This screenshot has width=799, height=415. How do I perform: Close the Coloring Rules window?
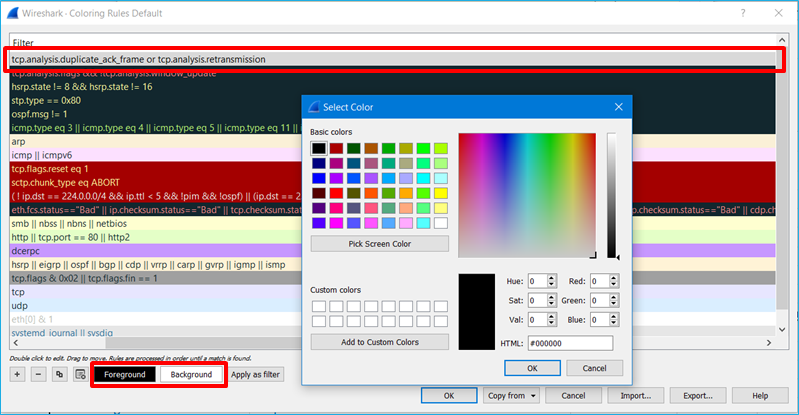tap(779, 13)
